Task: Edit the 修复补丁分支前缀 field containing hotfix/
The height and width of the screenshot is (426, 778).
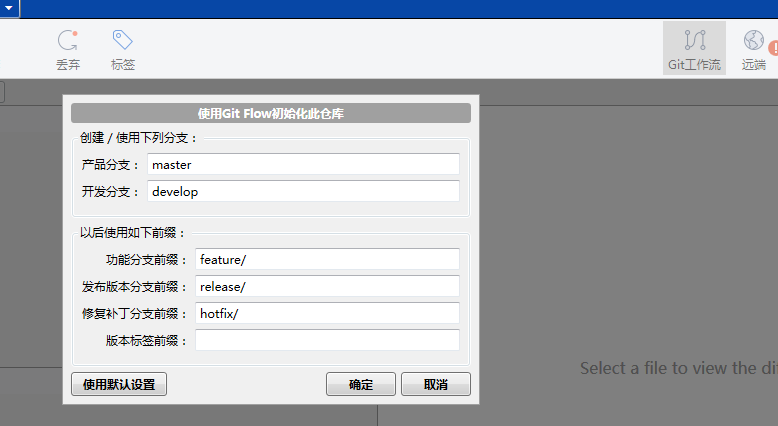Action: coord(327,313)
